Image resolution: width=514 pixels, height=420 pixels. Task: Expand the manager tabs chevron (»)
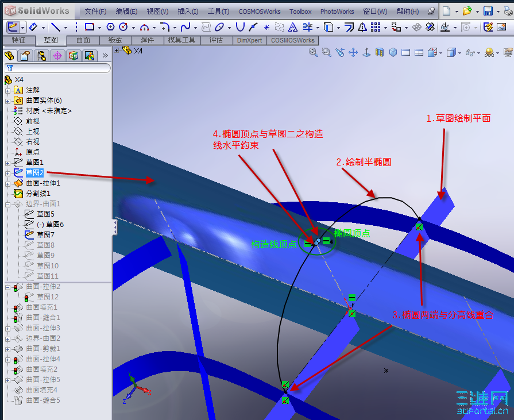tap(105, 56)
